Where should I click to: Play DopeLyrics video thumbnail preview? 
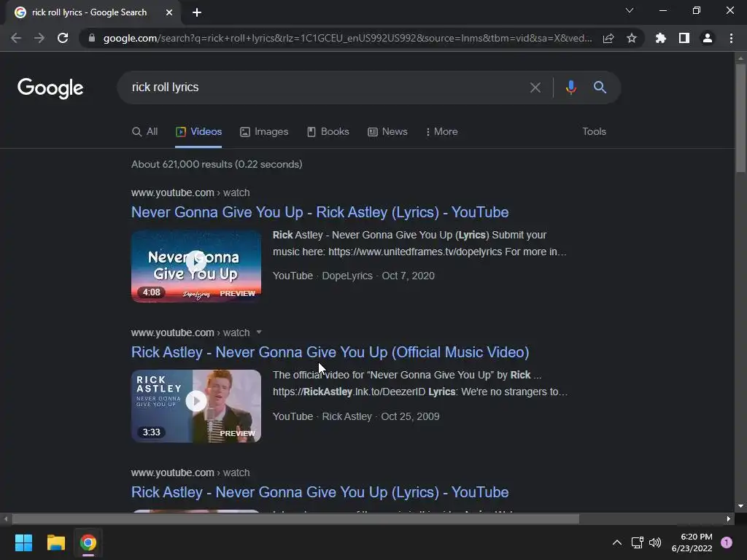pos(196,266)
